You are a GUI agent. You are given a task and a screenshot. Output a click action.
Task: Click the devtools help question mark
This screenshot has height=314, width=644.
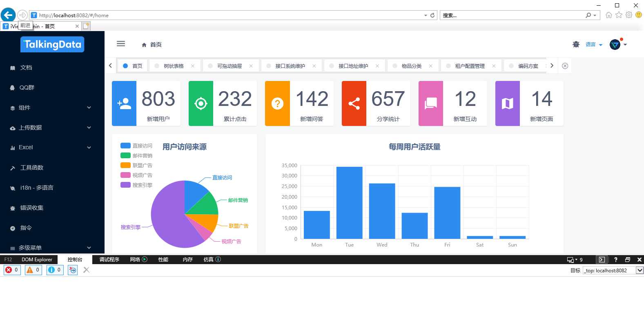pyautogui.click(x=616, y=260)
